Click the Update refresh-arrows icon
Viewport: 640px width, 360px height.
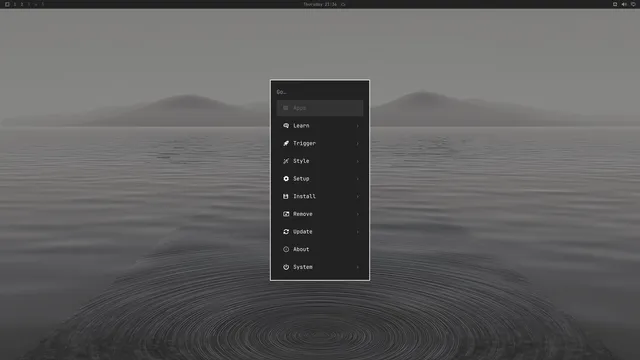coord(286,231)
